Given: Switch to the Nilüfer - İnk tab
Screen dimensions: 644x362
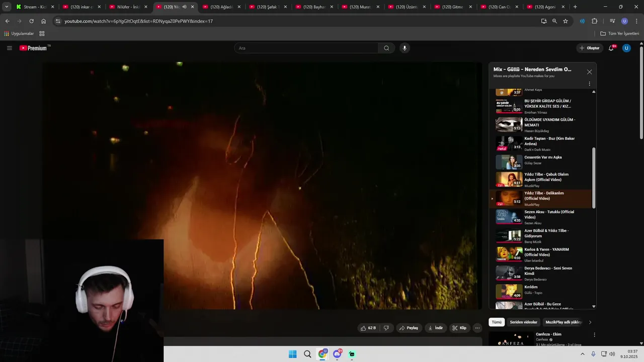Looking at the screenshot, I should point(128,7).
